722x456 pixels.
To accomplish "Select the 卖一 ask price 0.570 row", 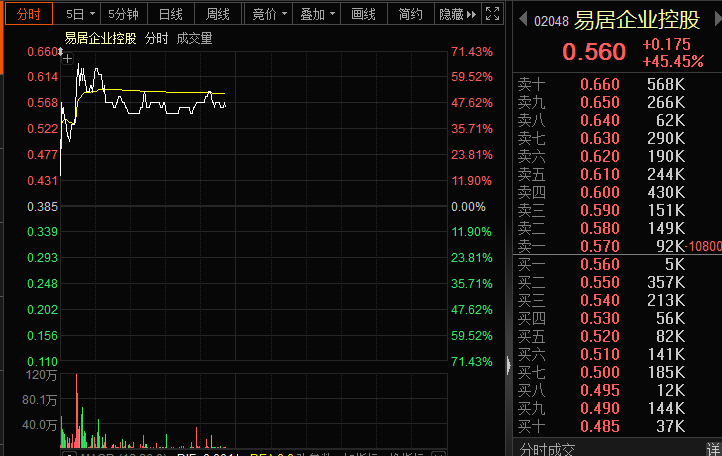I will pos(600,246).
